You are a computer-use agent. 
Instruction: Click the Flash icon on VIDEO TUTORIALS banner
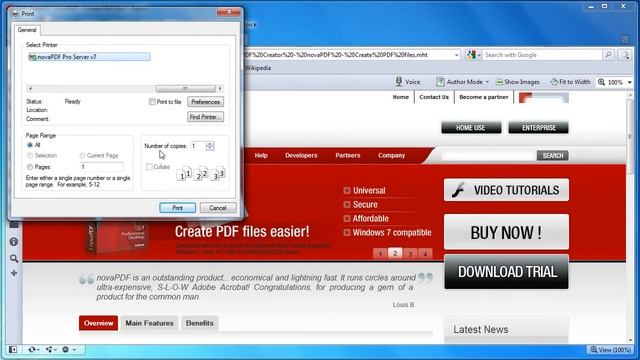coord(459,190)
